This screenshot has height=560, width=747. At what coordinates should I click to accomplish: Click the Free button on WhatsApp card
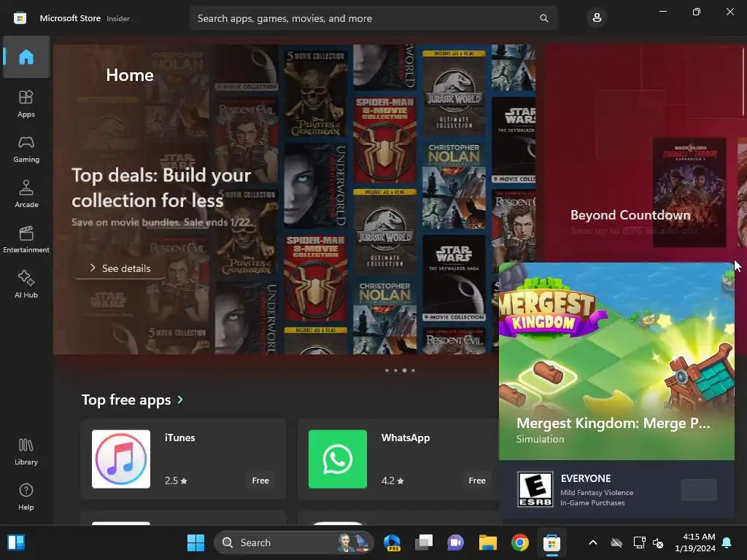pyautogui.click(x=477, y=481)
